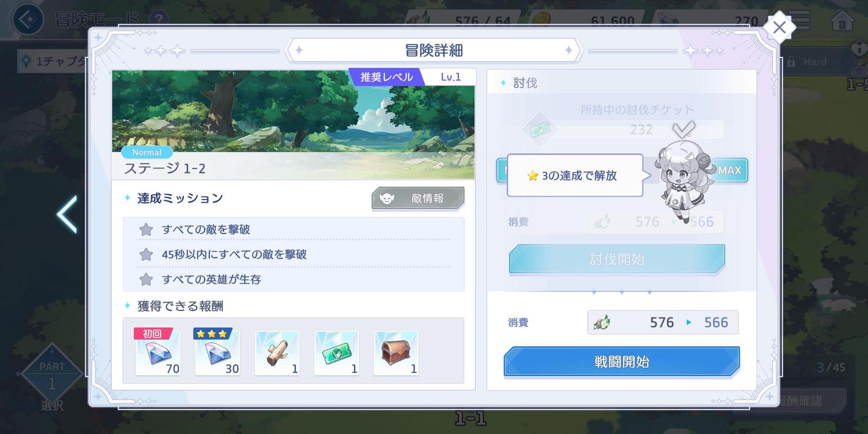Switch to the Hard difficulty tab

pos(814,62)
